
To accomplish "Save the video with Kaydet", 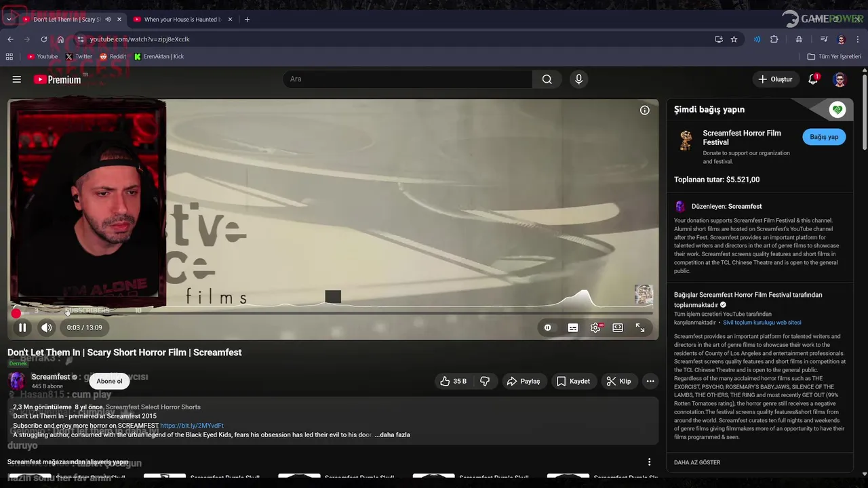I will pyautogui.click(x=573, y=382).
